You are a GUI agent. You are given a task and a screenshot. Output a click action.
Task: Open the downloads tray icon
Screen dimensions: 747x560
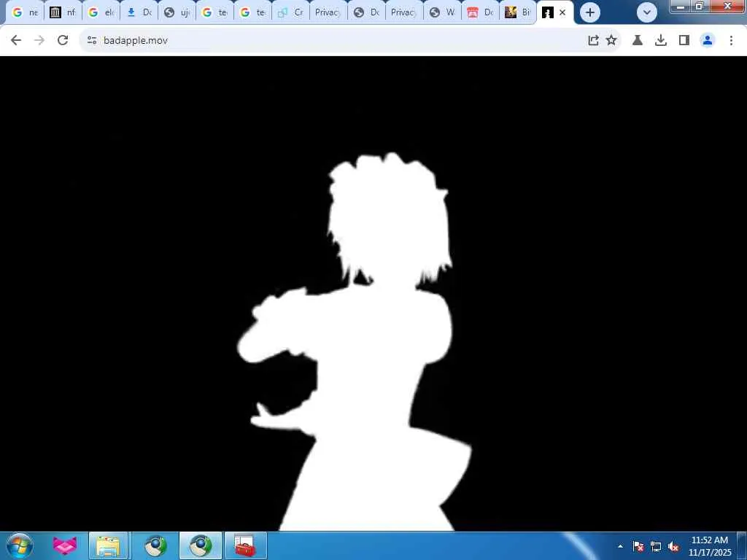pos(661,41)
